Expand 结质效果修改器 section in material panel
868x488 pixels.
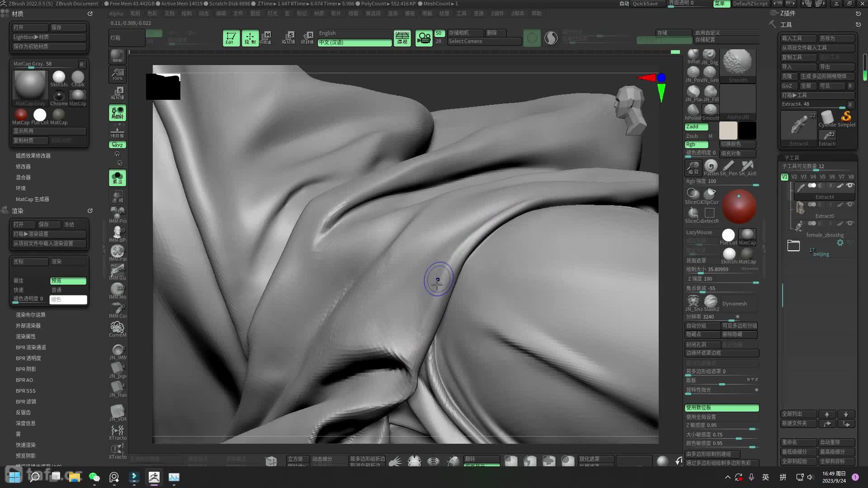point(33,156)
